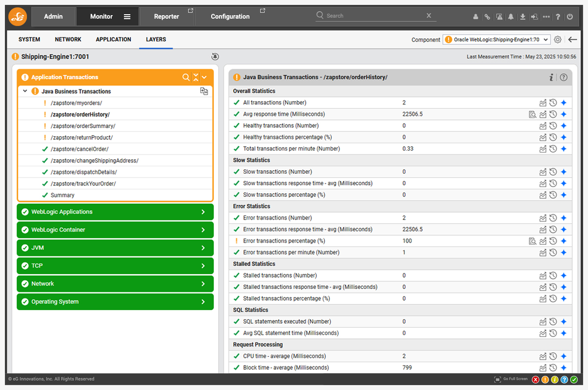
Task: Expand the Operating System layer
Action: pyautogui.click(x=203, y=302)
